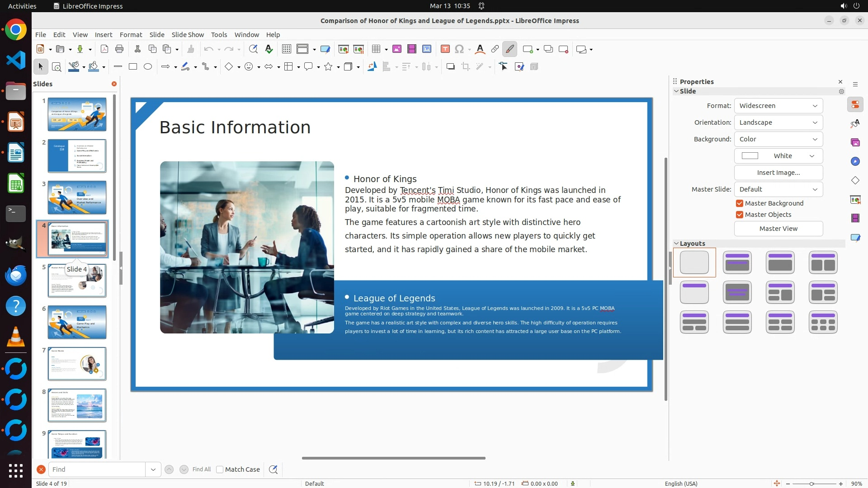Open the Format menu

131,35
